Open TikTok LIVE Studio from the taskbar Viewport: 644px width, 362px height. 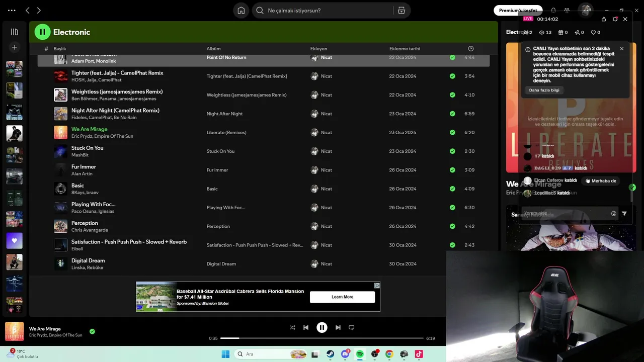tap(419, 354)
